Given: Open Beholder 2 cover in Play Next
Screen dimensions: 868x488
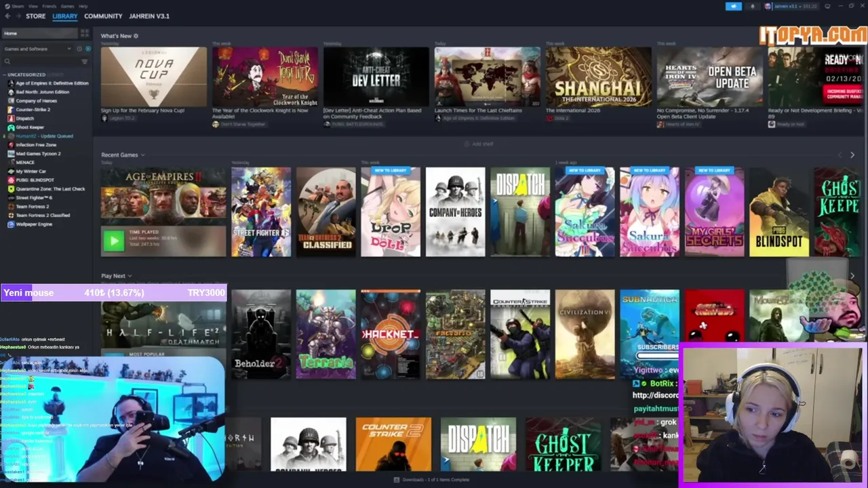Looking at the screenshot, I should 261,334.
